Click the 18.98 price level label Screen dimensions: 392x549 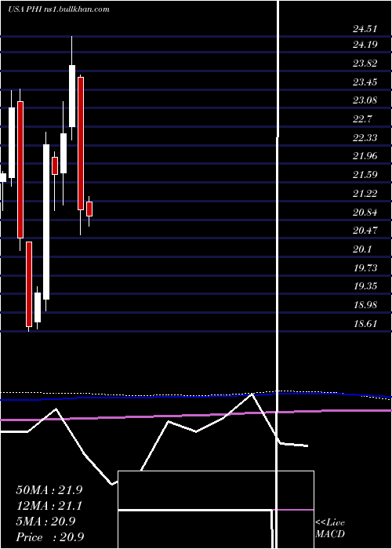click(x=365, y=304)
